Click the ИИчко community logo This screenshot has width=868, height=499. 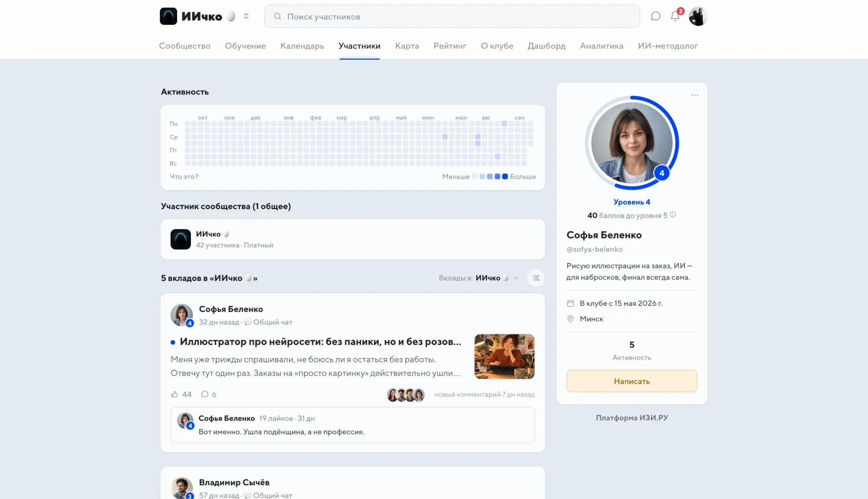coord(168,16)
